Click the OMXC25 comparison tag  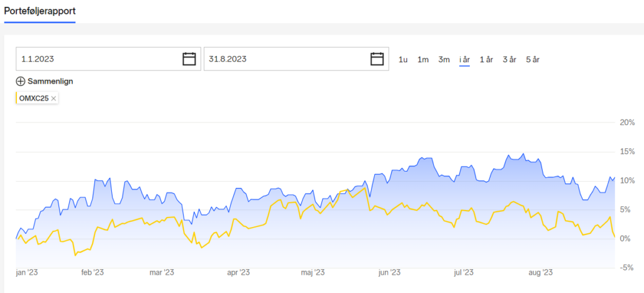click(x=36, y=99)
